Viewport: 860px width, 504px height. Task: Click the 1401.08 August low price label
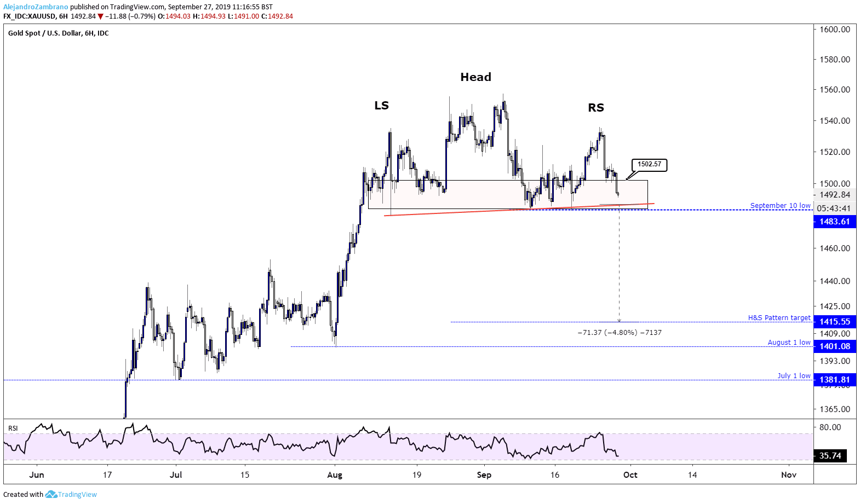click(835, 346)
